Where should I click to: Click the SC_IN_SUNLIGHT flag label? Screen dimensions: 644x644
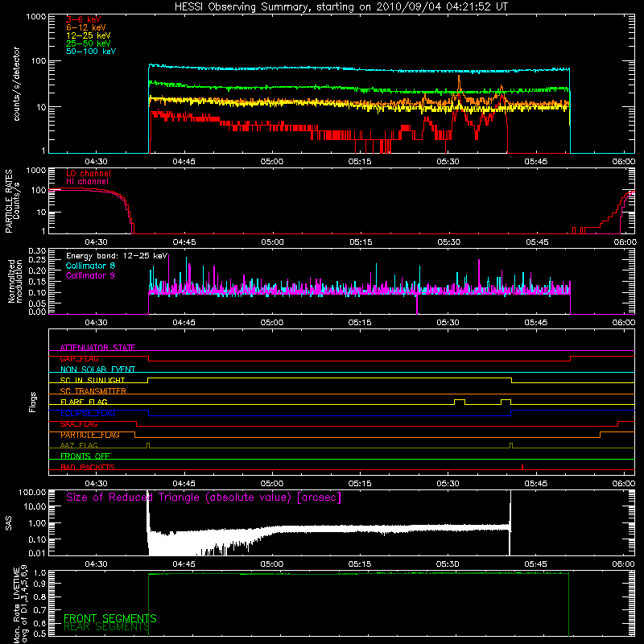coord(93,380)
